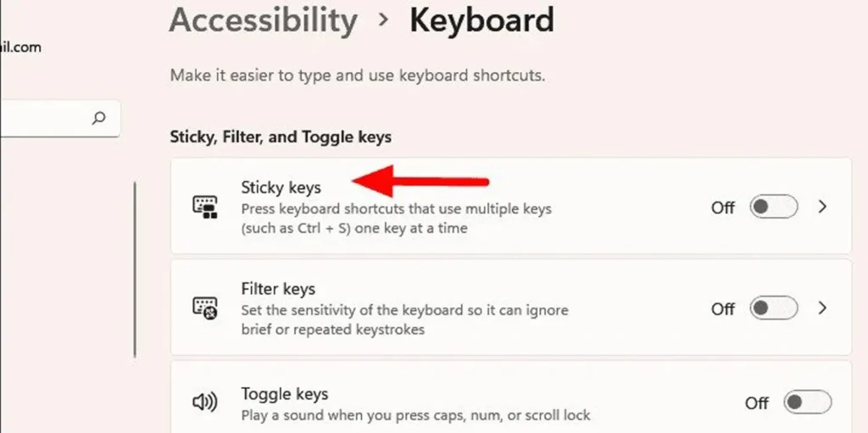868x433 pixels.
Task: Switch on the Toggle keys toggle
Action: [808, 402]
